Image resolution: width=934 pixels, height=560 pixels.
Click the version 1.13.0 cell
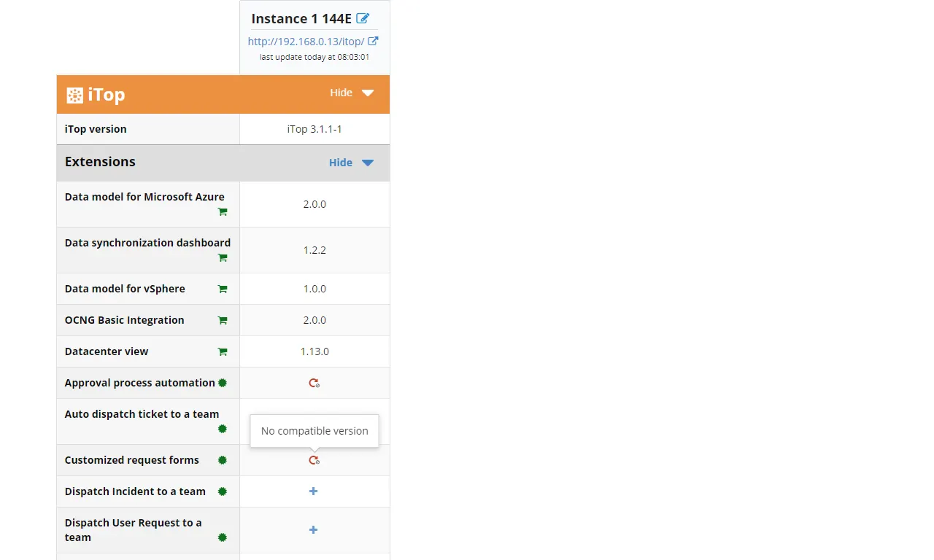314,351
